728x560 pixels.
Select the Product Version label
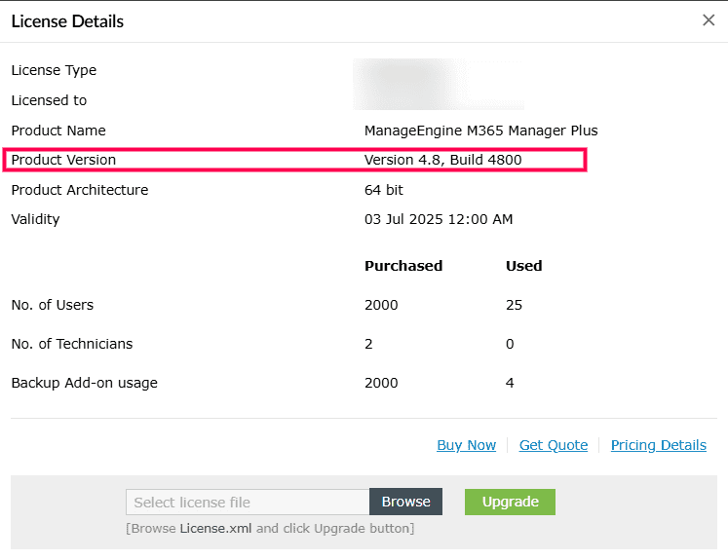[x=63, y=160]
